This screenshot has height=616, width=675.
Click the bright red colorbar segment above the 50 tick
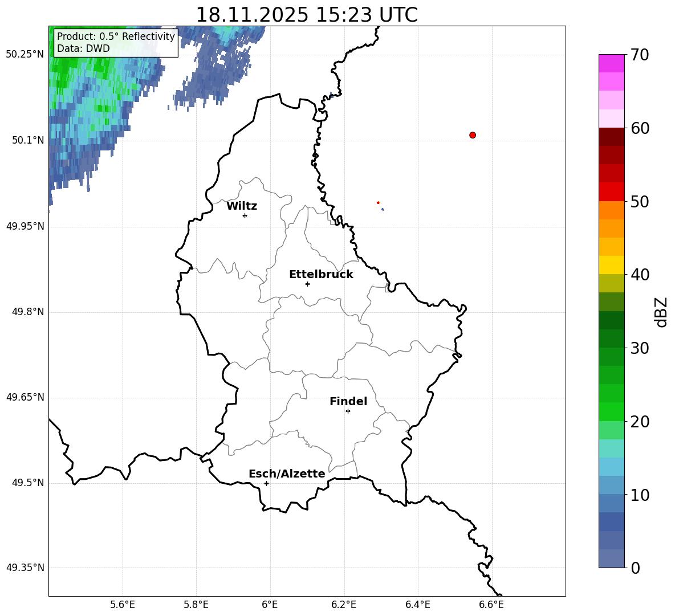pos(612,192)
